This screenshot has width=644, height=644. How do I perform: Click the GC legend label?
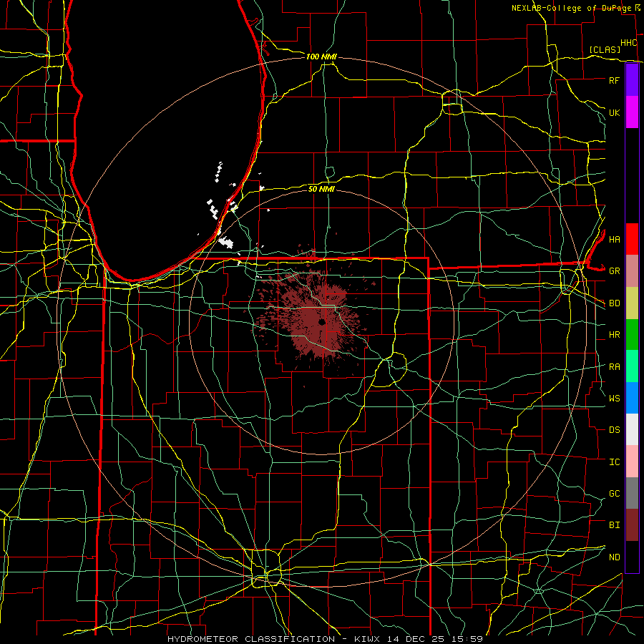pos(614,493)
